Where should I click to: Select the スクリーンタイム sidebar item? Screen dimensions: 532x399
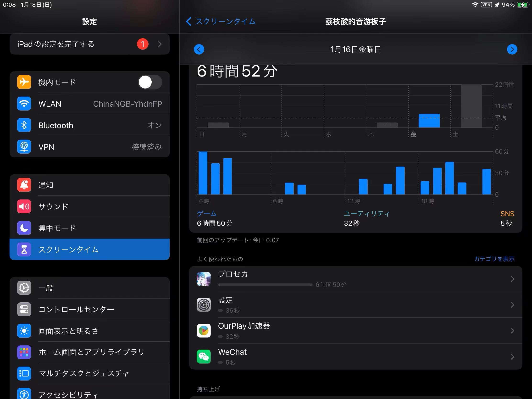click(89, 249)
